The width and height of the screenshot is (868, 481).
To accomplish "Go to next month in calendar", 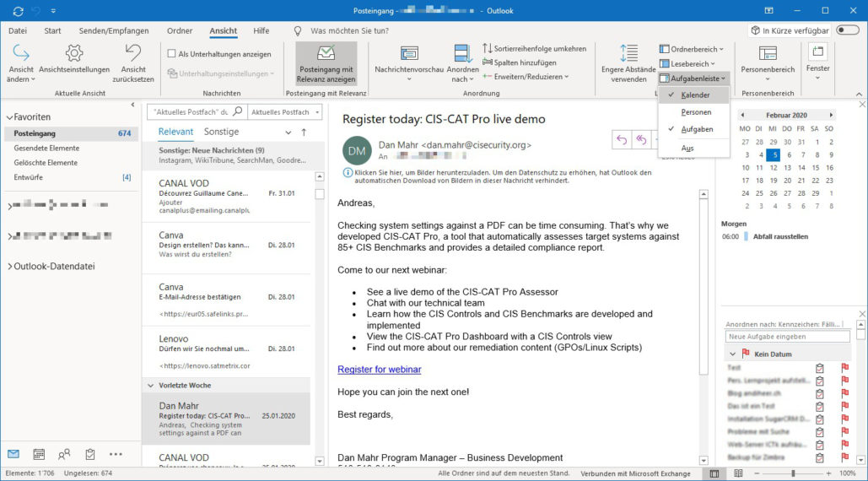I will click(x=830, y=115).
